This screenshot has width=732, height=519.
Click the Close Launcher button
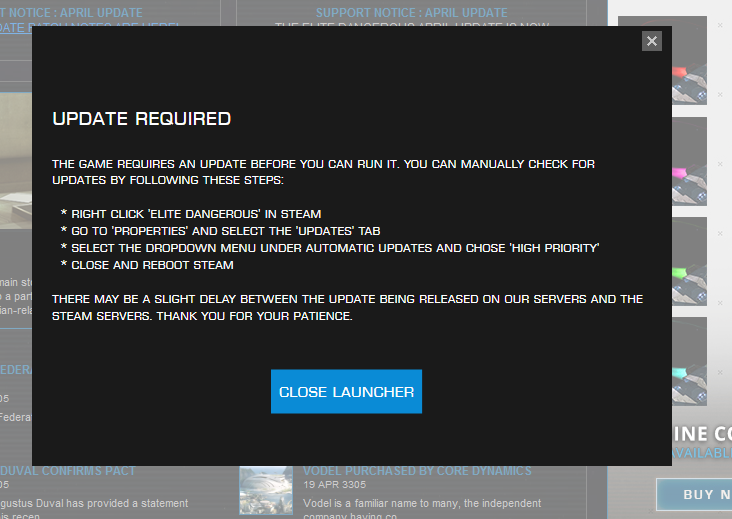pyautogui.click(x=346, y=392)
